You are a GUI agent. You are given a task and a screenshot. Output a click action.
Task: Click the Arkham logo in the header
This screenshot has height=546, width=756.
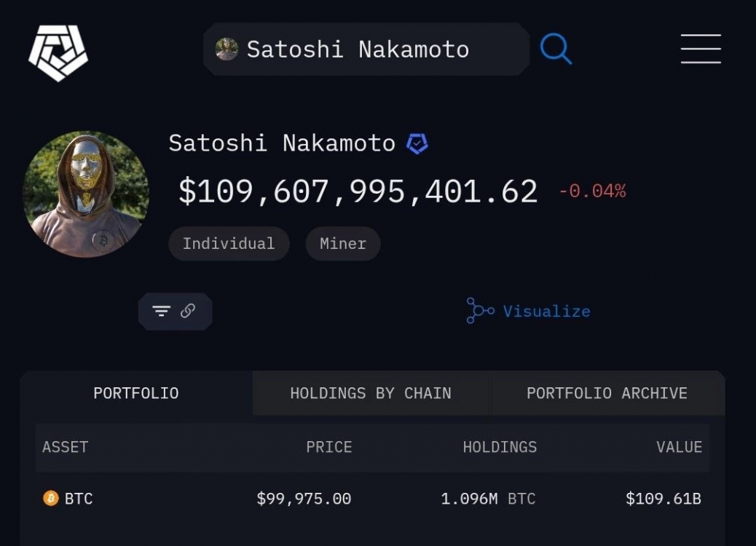[58, 52]
